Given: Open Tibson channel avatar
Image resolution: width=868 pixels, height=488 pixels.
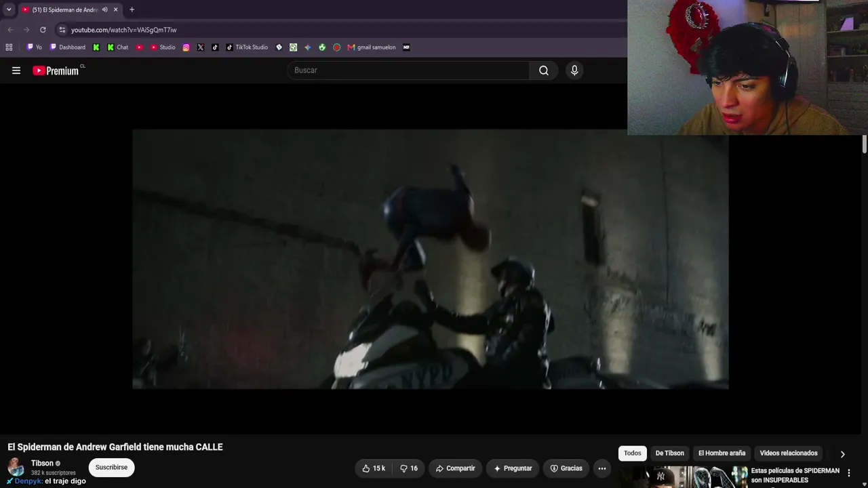Looking at the screenshot, I should click(16, 468).
